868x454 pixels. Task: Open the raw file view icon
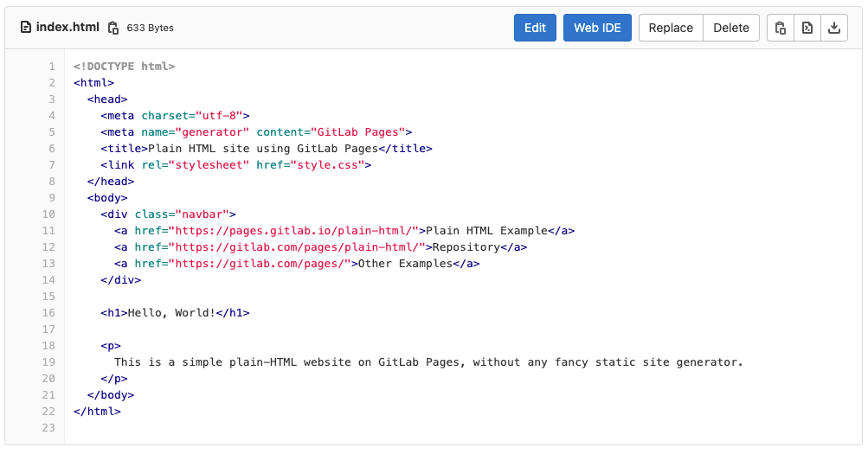pos(807,28)
